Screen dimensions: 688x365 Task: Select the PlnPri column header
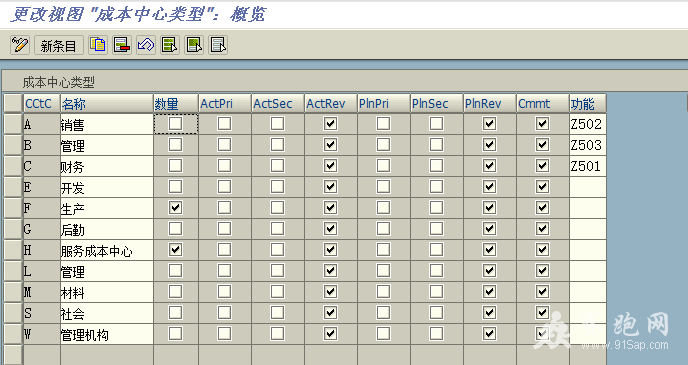(384, 104)
